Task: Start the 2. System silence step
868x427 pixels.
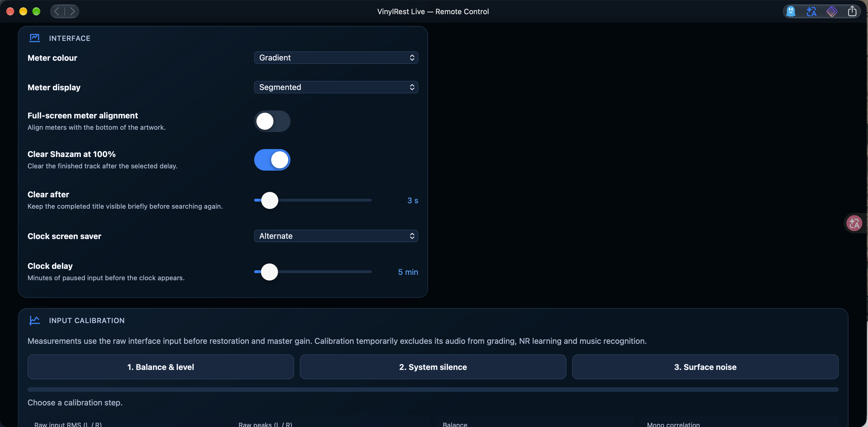Action: click(x=433, y=367)
